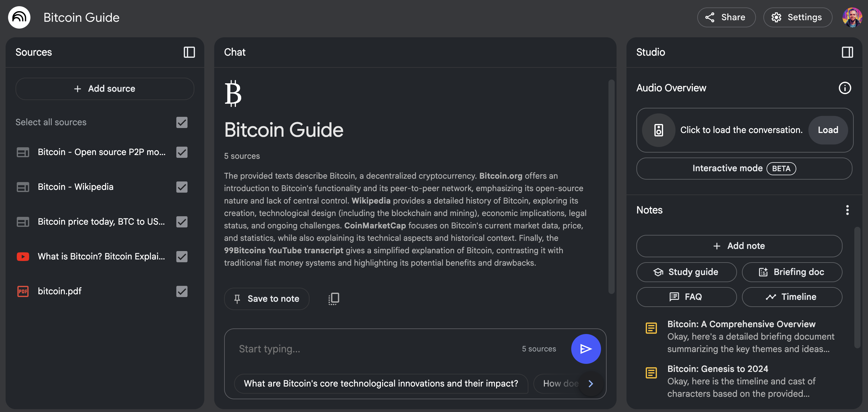Image resolution: width=868 pixels, height=412 pixels.
Task: Click the Audio Overview info icon
Action: [845, 88]
